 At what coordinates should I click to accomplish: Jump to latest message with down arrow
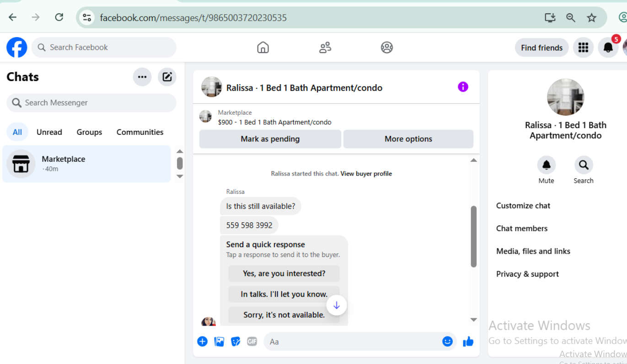[337, 305]
